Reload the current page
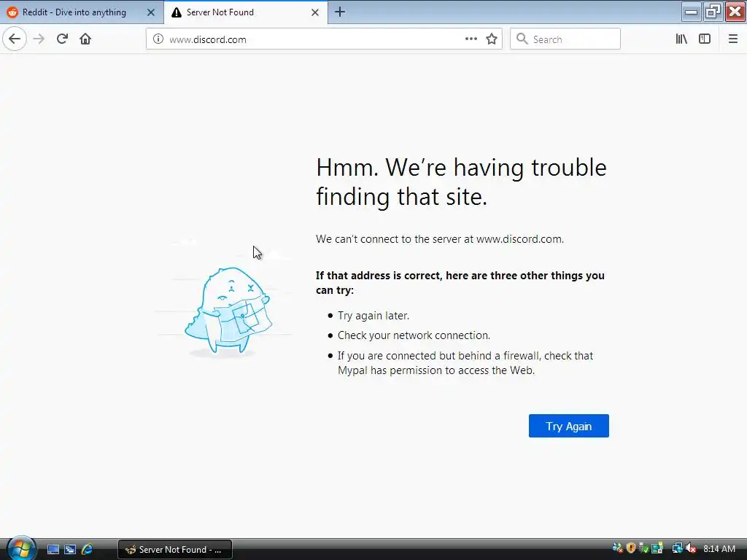Image resolution: width=747 pixels, height=560 pixels. click(62, 39)
